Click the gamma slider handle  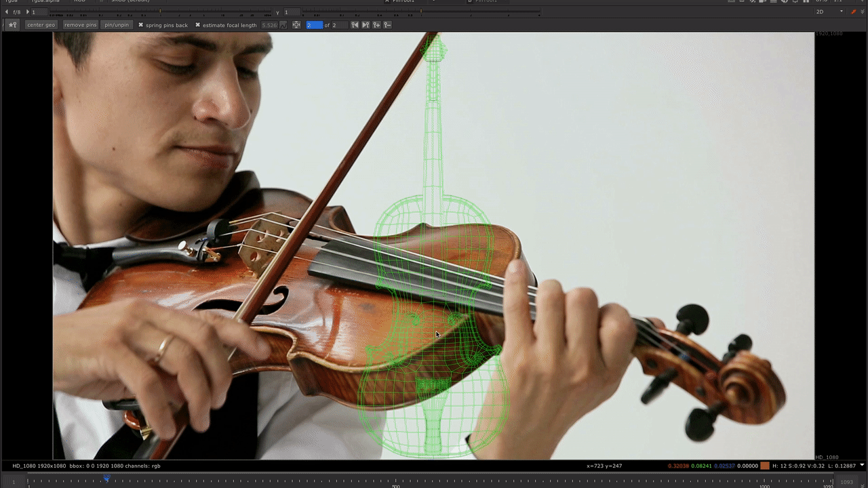[421, 12]
